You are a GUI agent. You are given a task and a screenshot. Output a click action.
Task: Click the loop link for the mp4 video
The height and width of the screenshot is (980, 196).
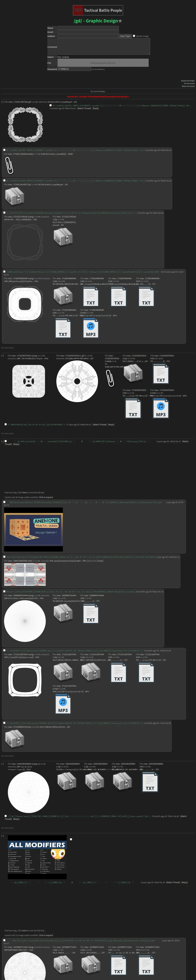click(x=100, y=560)
